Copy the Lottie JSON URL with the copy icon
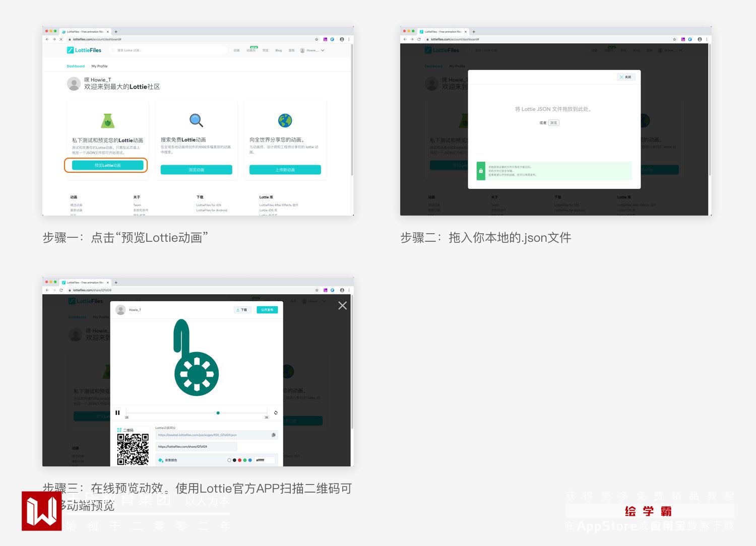Viewport: 756px width, 546px height. point(274,435)
